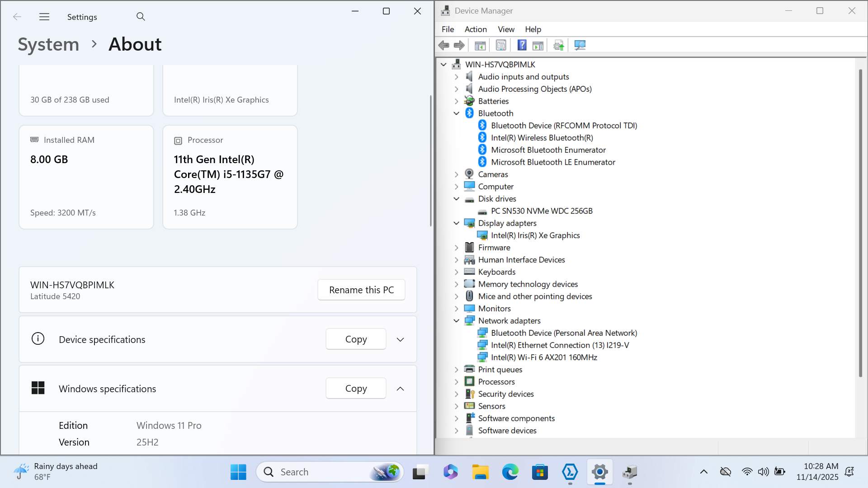Expand the Processors device category
Viewport: 868px width, 488px height.
(457, 382)
